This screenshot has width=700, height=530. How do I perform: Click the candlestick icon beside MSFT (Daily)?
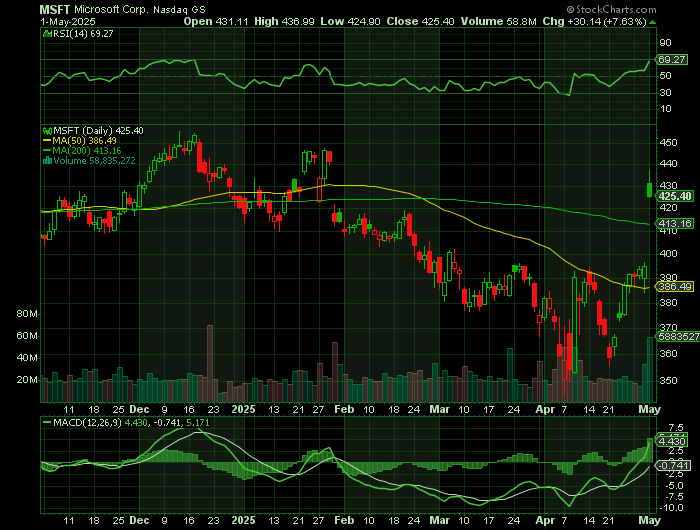[47, 131]
